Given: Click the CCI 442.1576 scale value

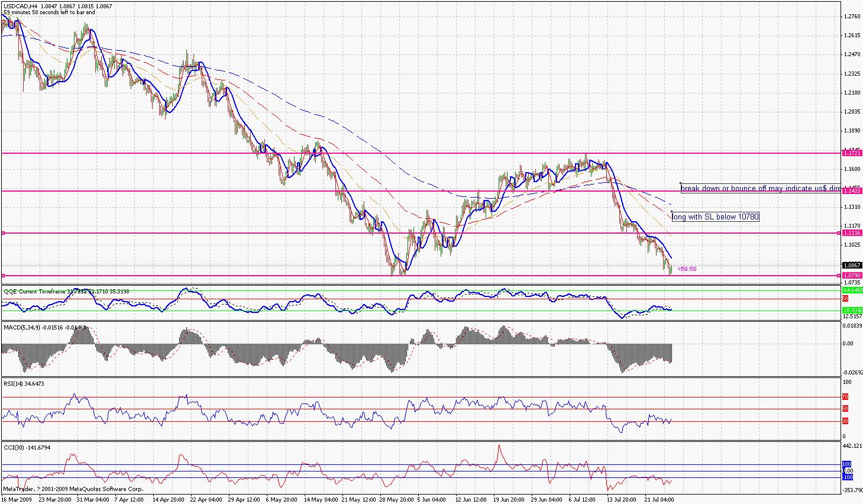Looking at the screenshot, I should click(x=852, y=446).
